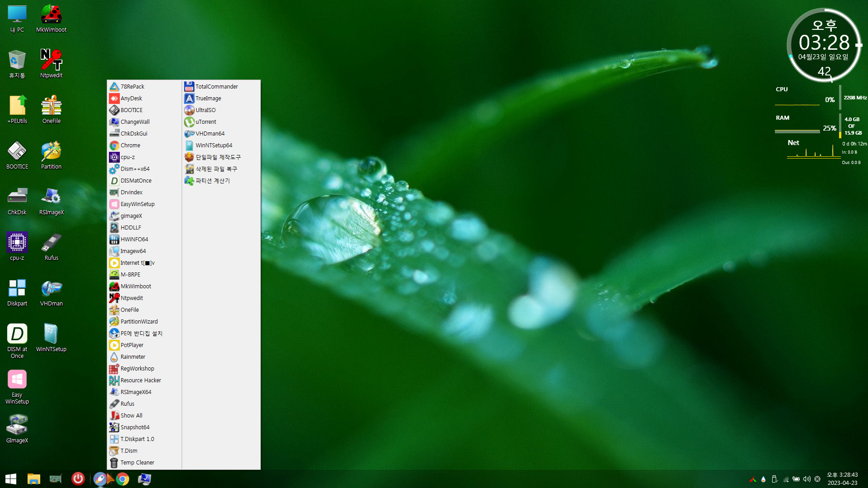The image size is (868, 488).
Task: Select Rainmeter menu entry
Action: pos(144,357)
